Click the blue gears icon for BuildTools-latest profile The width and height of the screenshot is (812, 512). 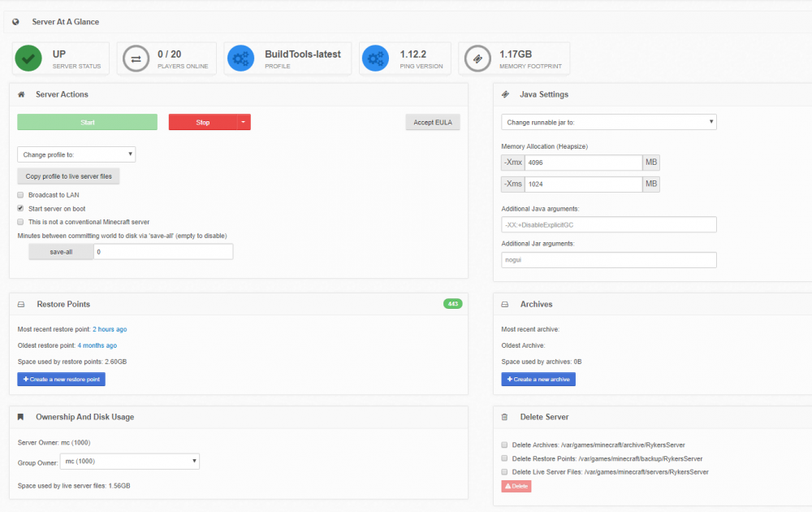(241, 59)
